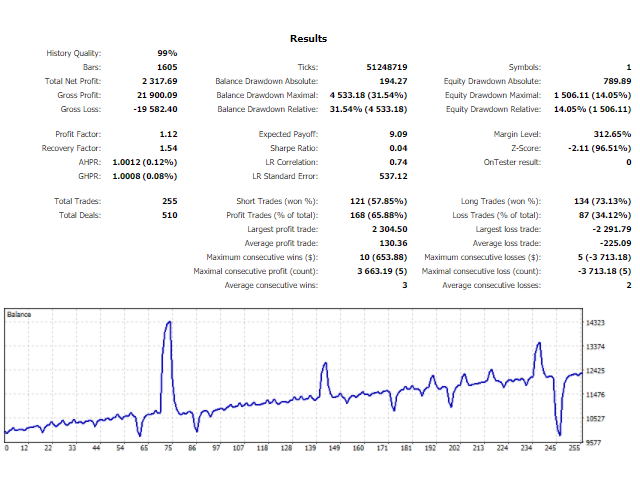Screen dimensions: 640x480
Task: Select the Total Net Profit value 2 317.69
Action: (160, 81)
